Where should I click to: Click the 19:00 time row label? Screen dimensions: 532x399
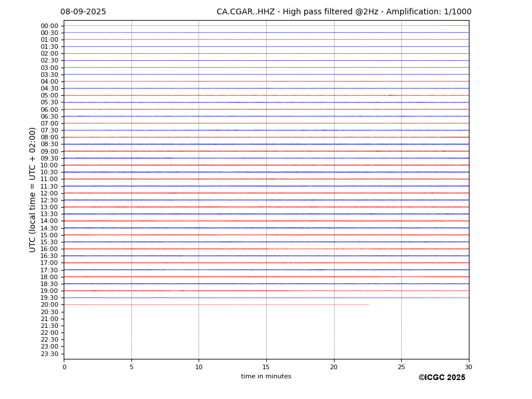click(x=49, y=291)
